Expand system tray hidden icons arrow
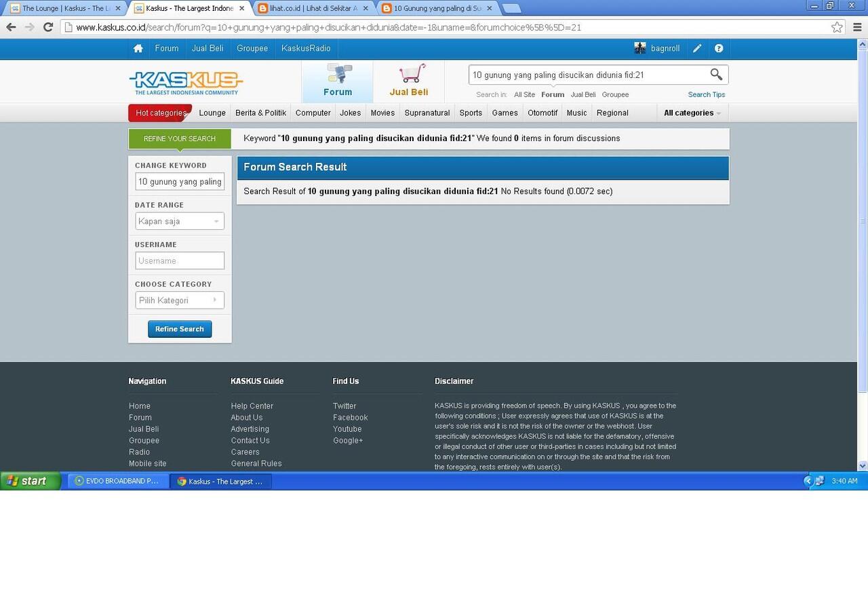This screenshot has width=868, height=599. [808, 481]
